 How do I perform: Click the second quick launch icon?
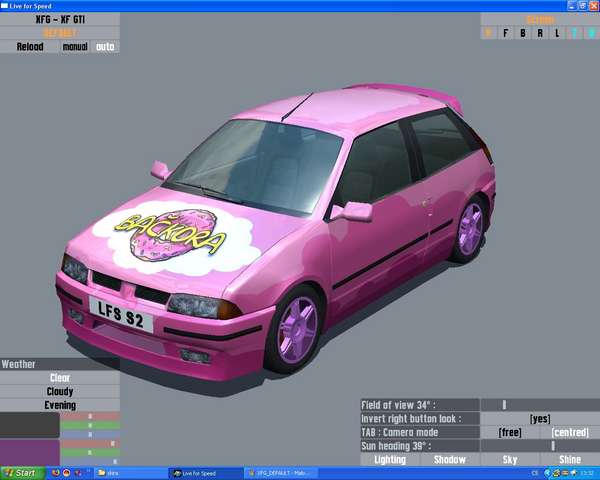[x=67, y=473]
